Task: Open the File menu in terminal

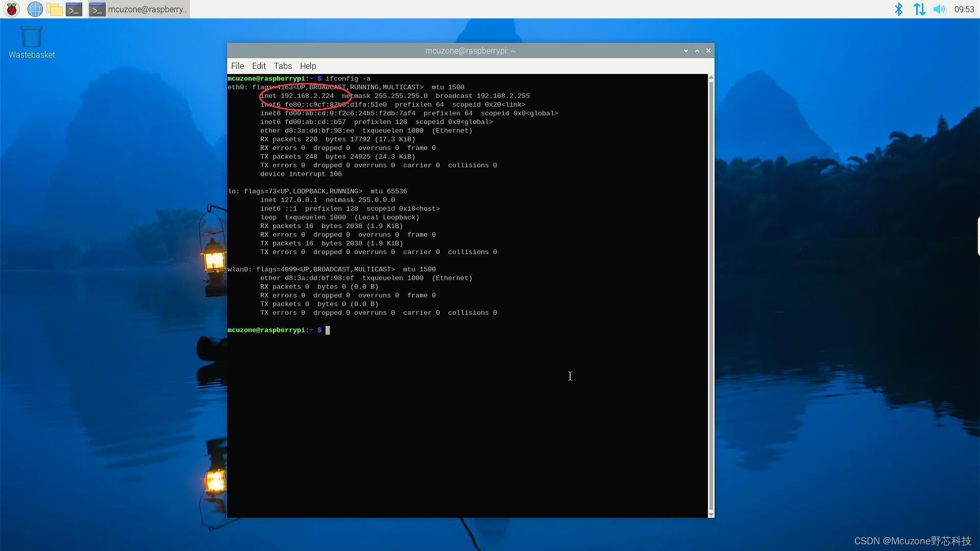Action: [237, 66]
